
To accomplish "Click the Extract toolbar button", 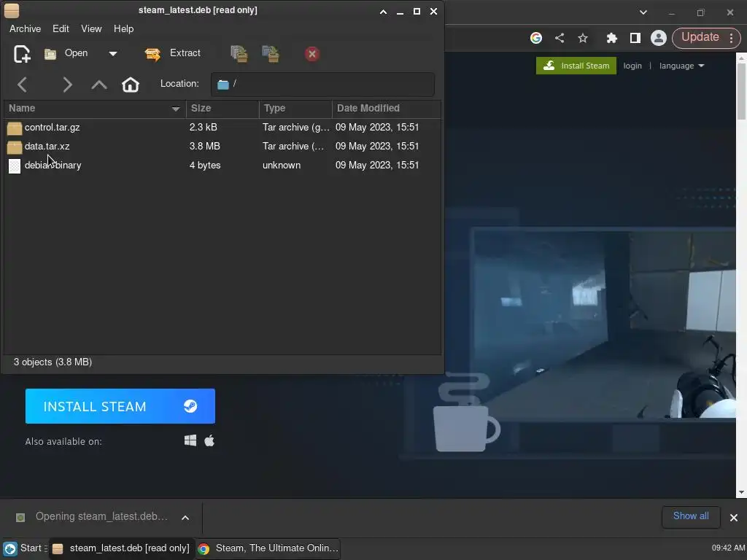I will [173, 53].
